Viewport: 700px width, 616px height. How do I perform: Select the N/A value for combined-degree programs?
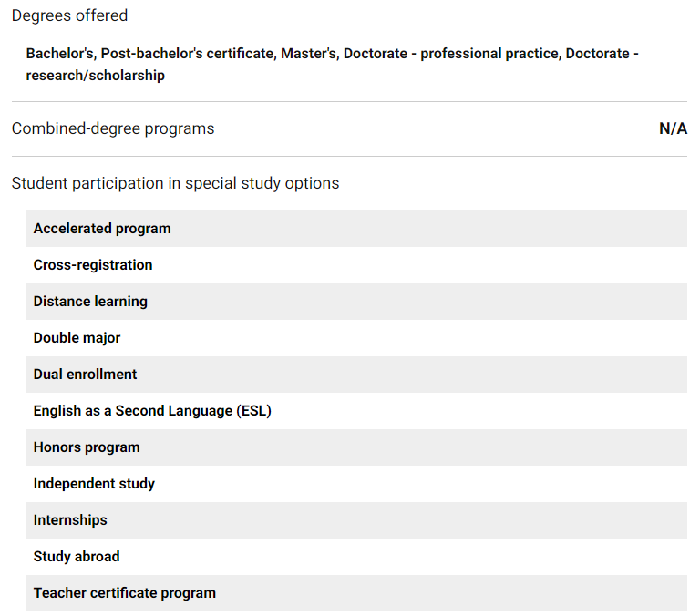(673, 128)
